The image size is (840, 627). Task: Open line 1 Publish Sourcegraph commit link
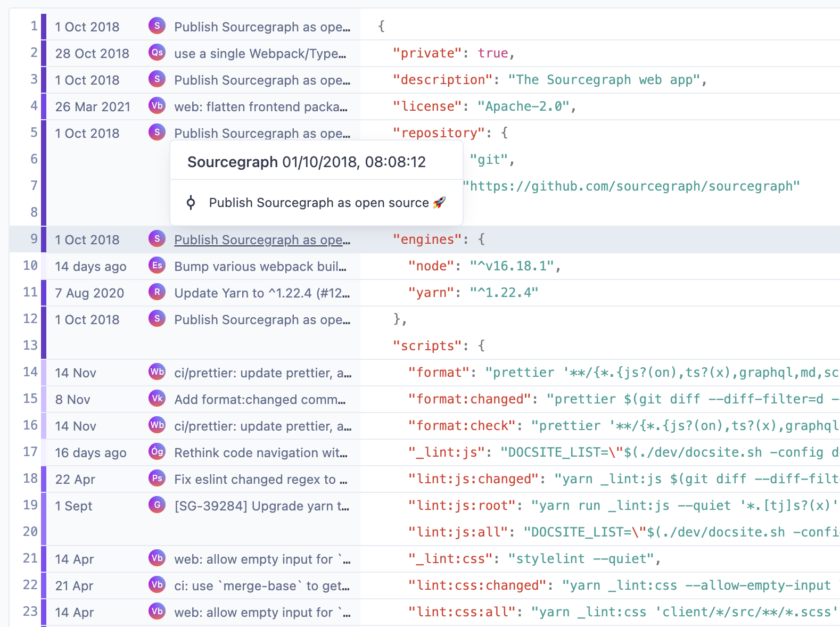[262, 27]
